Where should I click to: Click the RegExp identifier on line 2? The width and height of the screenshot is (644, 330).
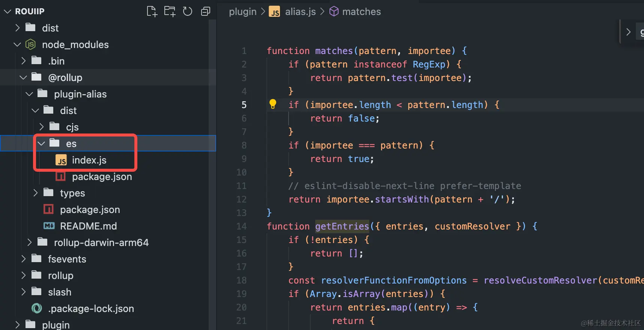tap(429, 64)
